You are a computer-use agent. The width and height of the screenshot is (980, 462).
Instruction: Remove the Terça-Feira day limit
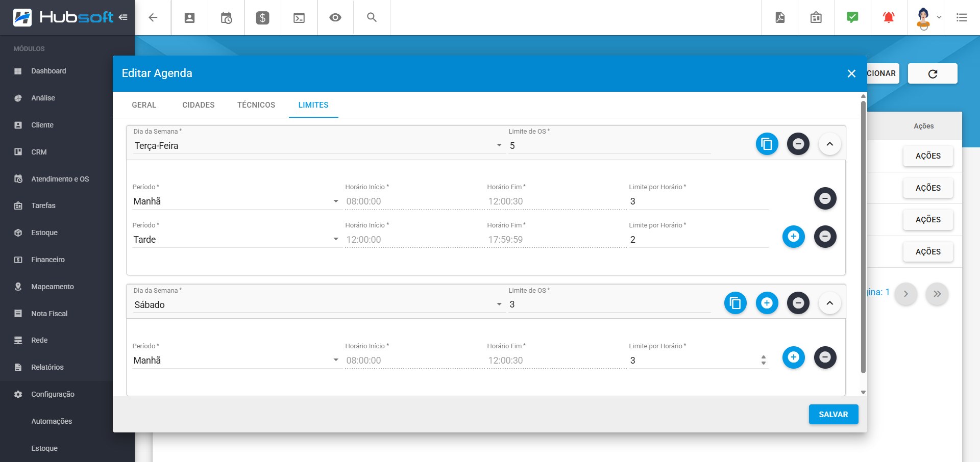(x=798, y=144)
